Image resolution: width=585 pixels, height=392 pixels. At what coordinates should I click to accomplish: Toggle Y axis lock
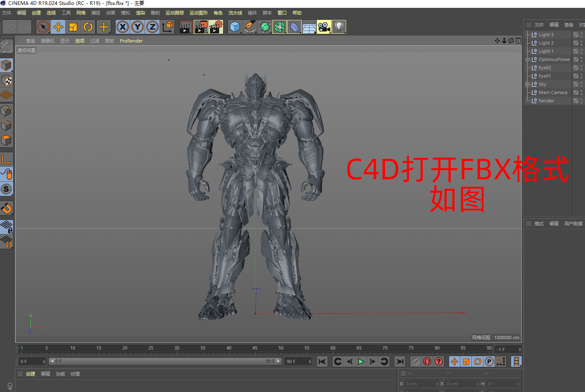coord(138,27)
